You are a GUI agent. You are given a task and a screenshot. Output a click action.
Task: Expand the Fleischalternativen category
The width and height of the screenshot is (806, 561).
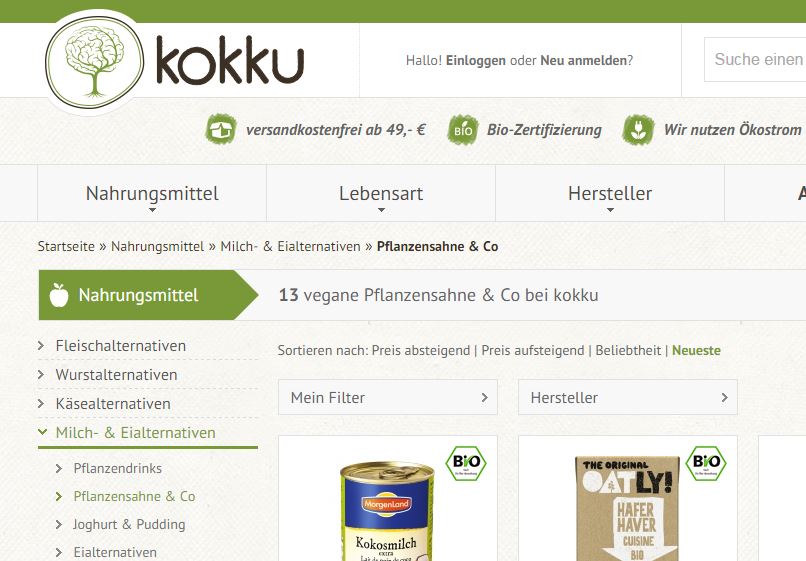tap(121, 346)
